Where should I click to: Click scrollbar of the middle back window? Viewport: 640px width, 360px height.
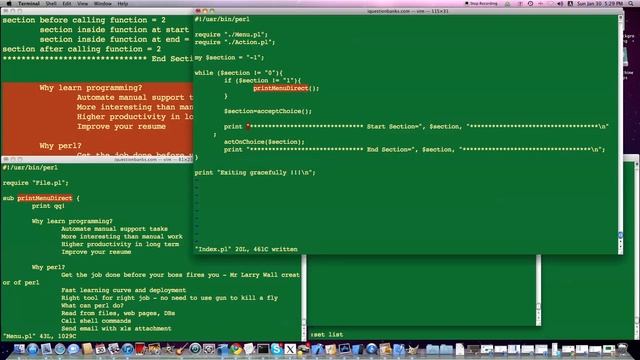coord(538,290)
